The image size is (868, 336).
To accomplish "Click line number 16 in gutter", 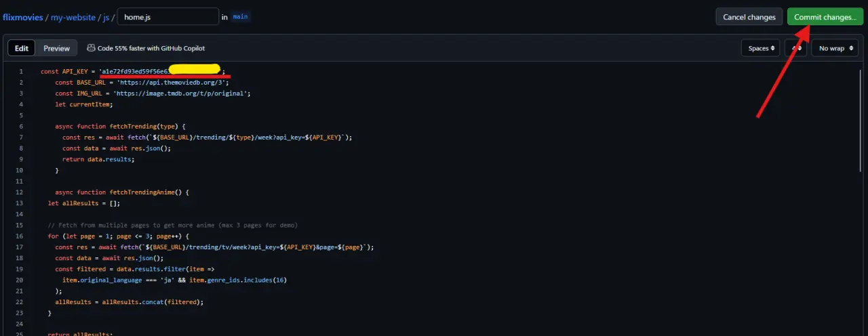I will pos(20,236).
